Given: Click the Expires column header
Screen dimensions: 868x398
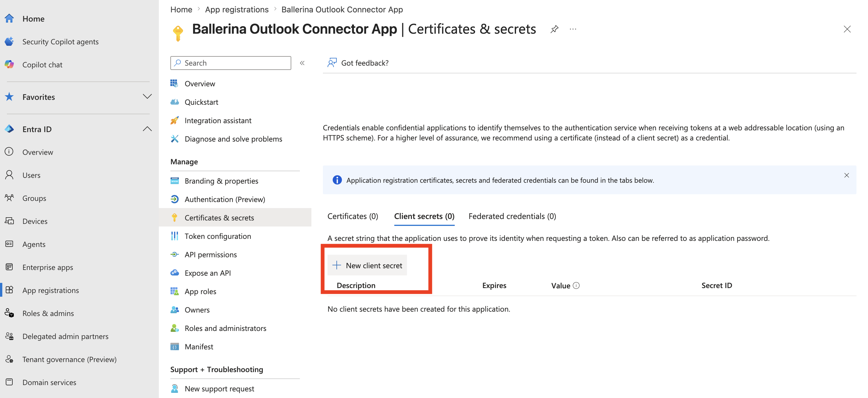Looking at the screenshot, I should tap(494, 285).
